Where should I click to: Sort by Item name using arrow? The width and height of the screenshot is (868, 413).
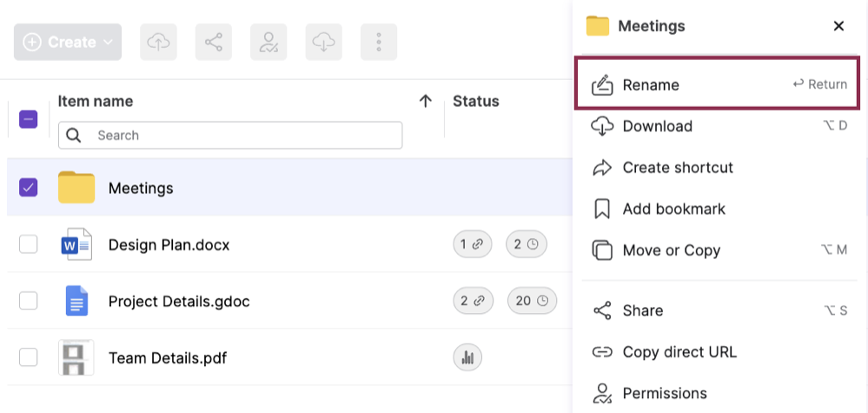[x=425, y=102]
